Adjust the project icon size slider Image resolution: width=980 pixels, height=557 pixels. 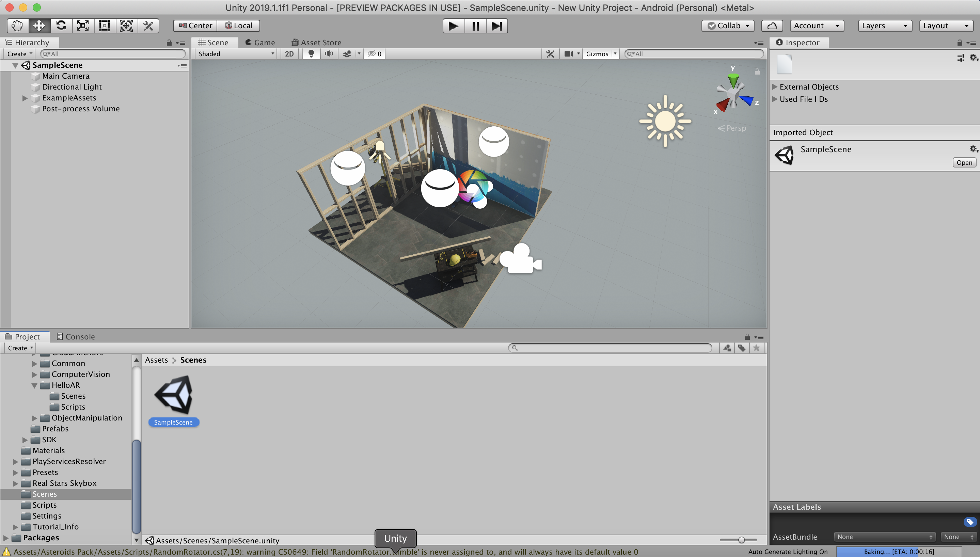pyautogui.click(x=741, y=540)
